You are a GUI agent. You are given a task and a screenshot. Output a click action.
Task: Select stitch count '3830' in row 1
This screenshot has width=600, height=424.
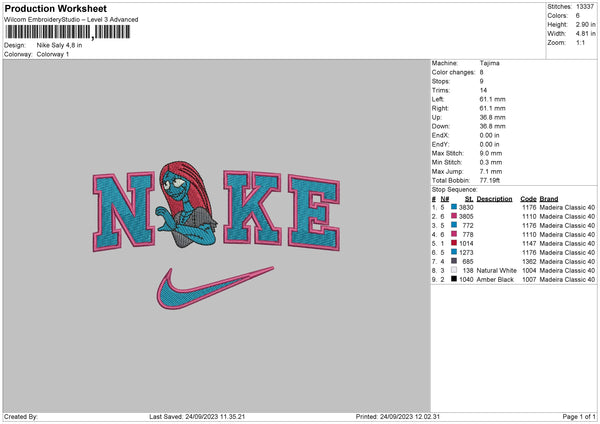pyautogui.click(x=466, y=207)
